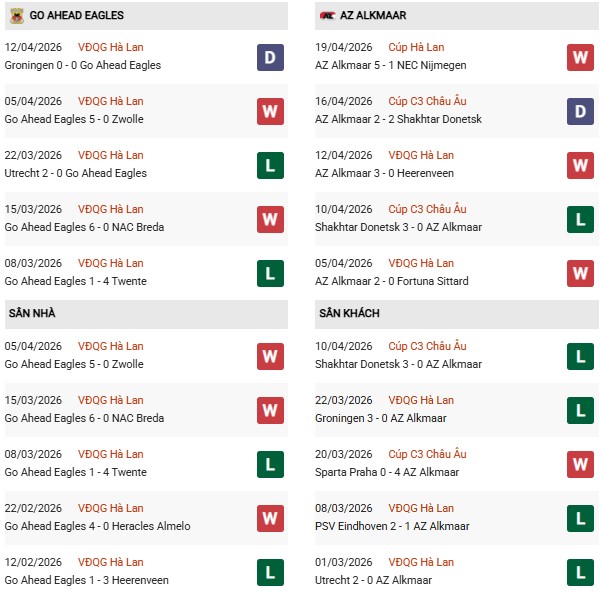The height and width of the screenshot is (594, 600).
Task: Click W badge for Sparta Praha match
Action: click(x=581, y=464)
